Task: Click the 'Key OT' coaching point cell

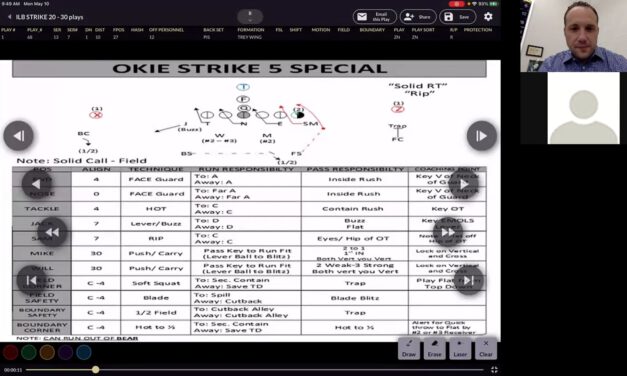Action: pos(447,209)
